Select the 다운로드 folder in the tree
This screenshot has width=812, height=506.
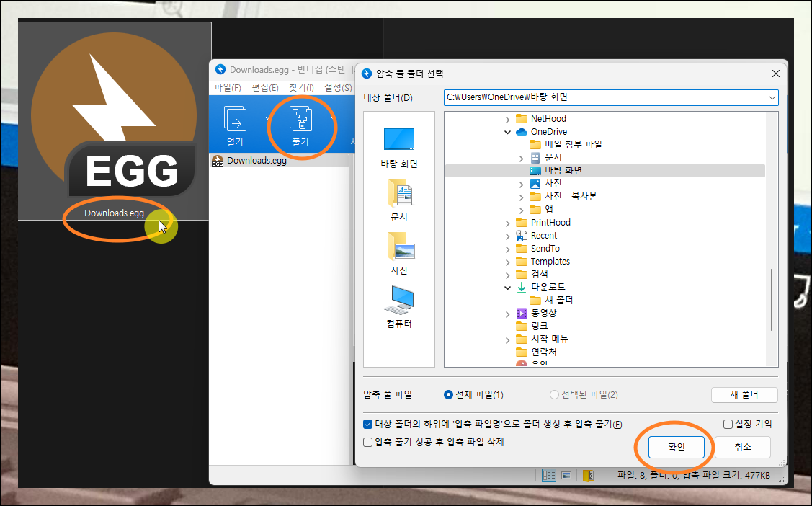[541, 287]
